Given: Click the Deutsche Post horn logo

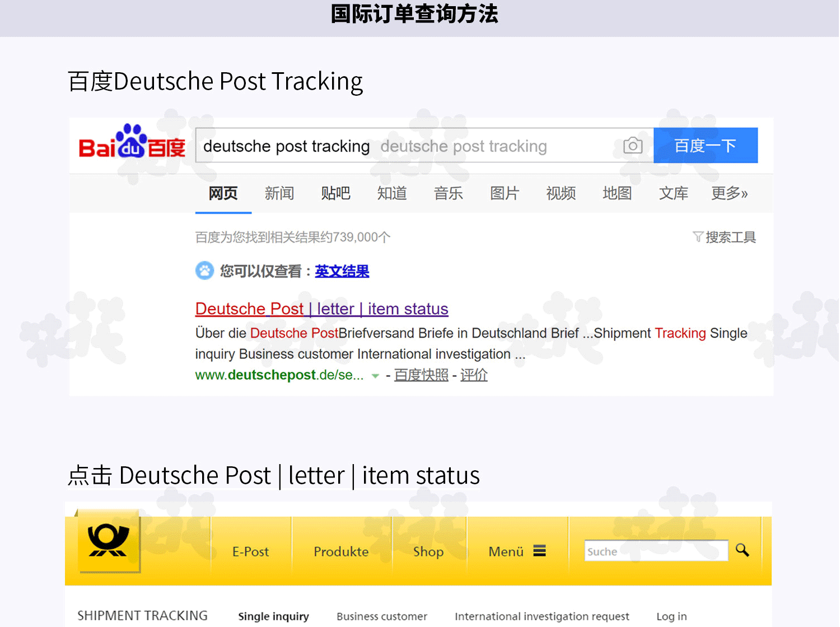Looking at the screenshot, I should [109, 541].
